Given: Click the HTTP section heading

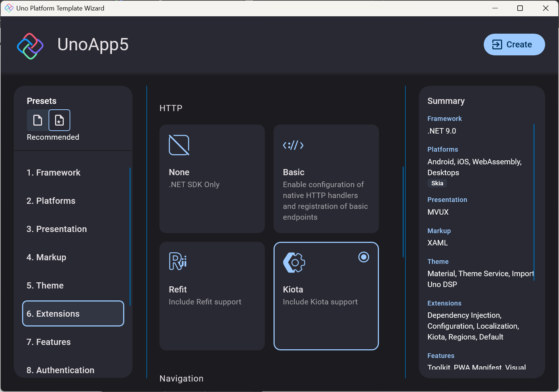Looking at the screenshot, I should (x=171, y=108).
